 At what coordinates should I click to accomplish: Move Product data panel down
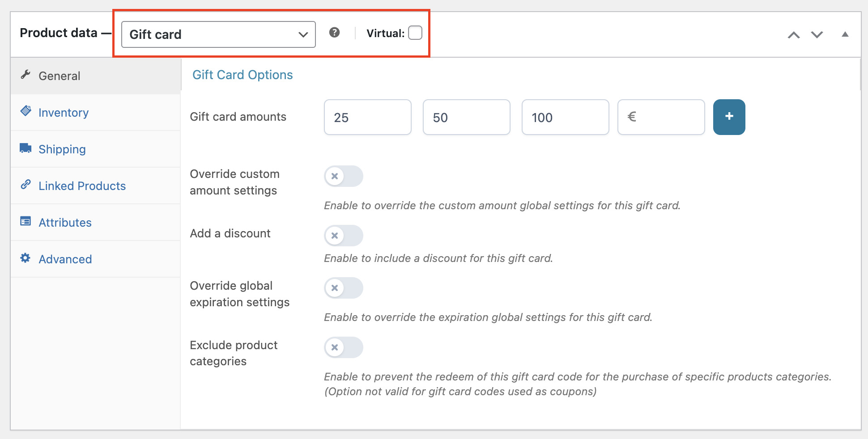pyautogui.click(x=817, y=34)
